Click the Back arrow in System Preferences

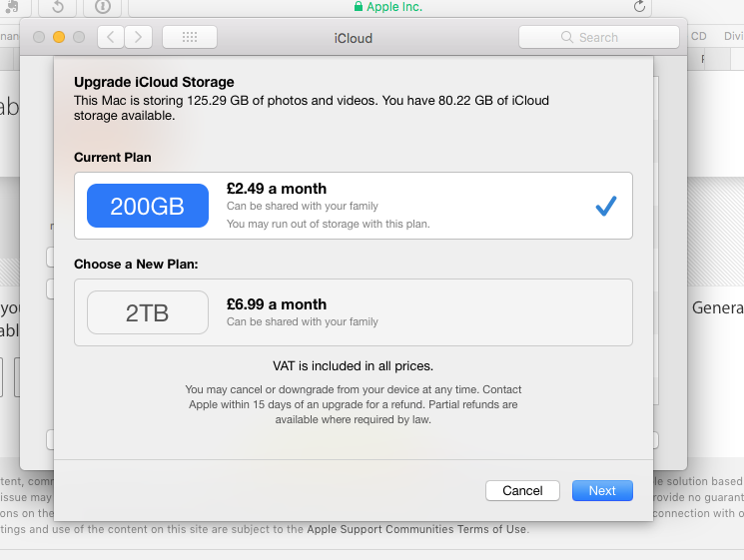click(x=111, y=38)
